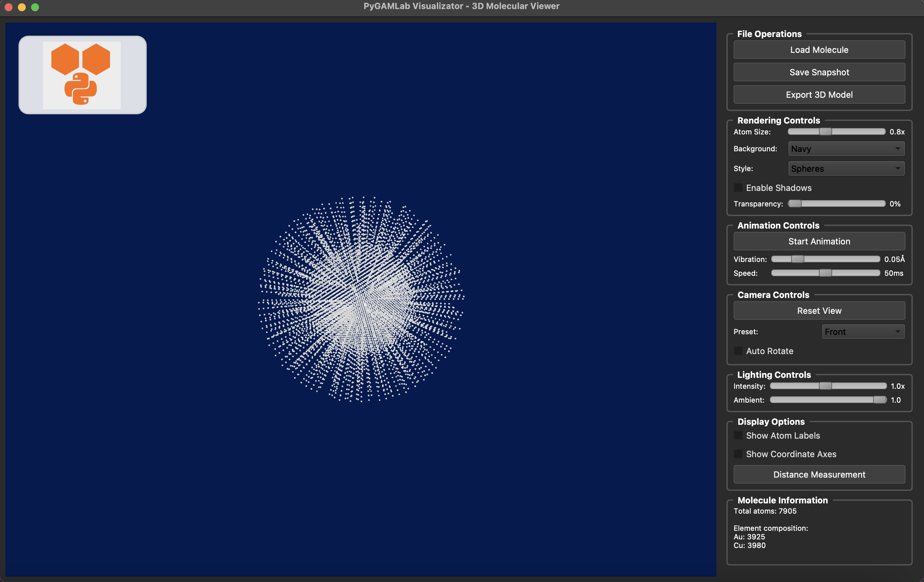Turn on Auto Rotate checkbox
This screenshot has width=924, height=582.
click(738, 351)
